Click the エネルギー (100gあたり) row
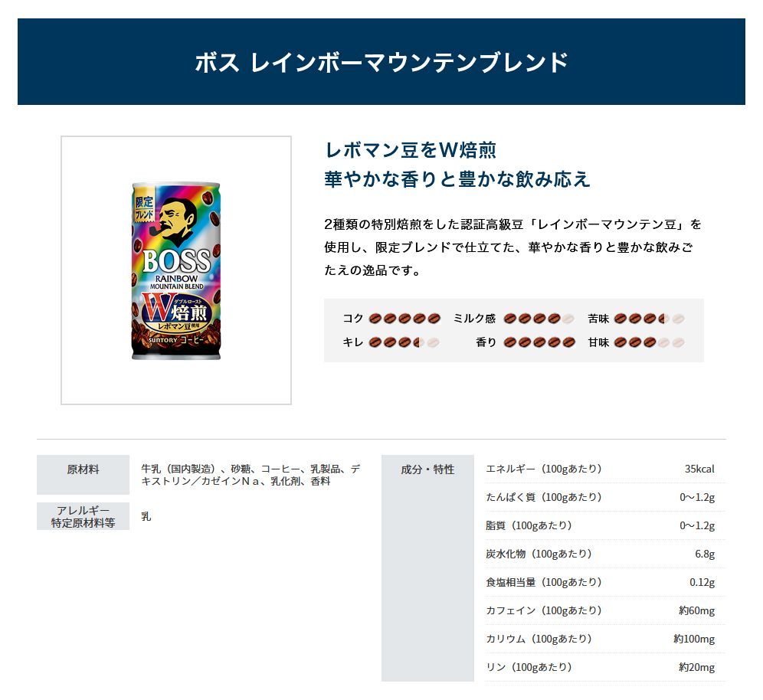763x700 pixels. (605, 469)
